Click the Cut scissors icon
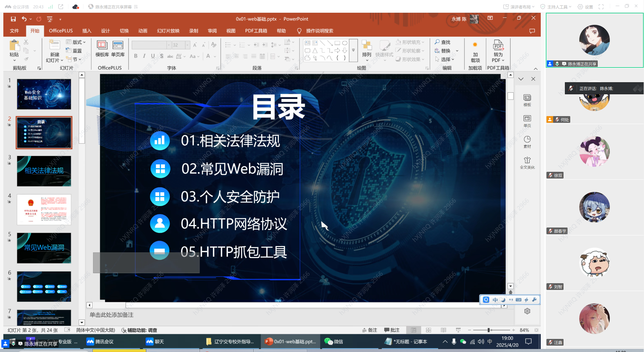 (26, 42)
